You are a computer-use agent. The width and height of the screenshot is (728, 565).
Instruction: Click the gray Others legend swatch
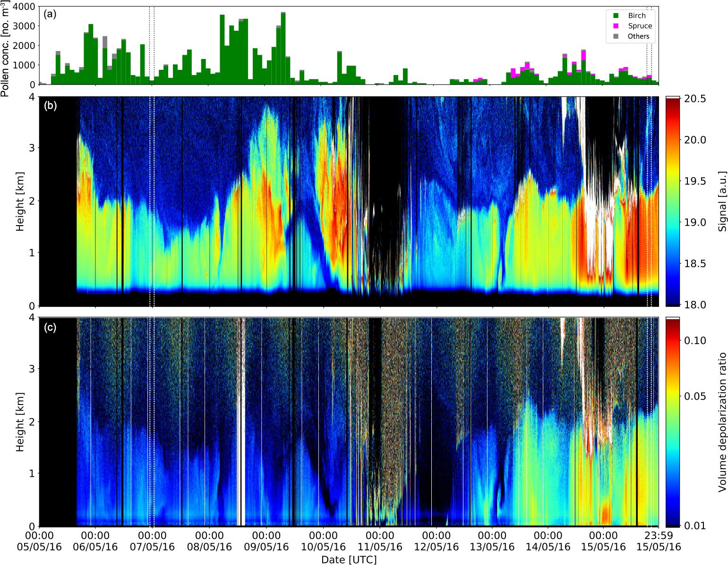point(616,36)
